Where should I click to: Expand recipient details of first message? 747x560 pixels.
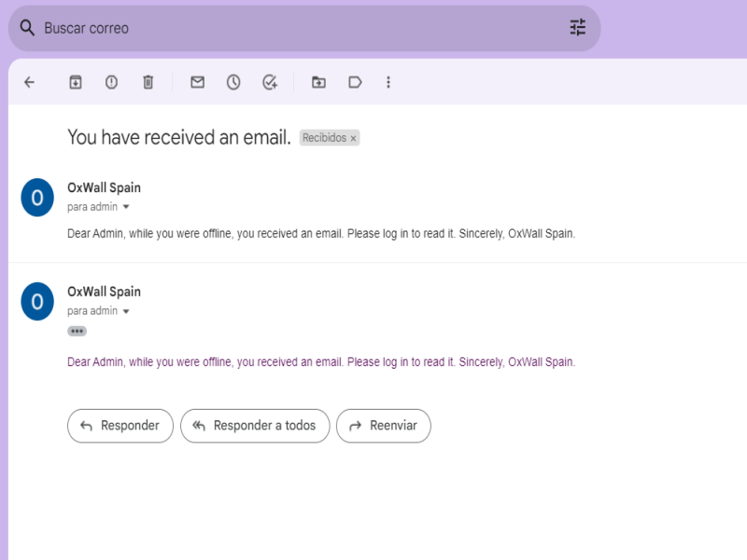126,207
